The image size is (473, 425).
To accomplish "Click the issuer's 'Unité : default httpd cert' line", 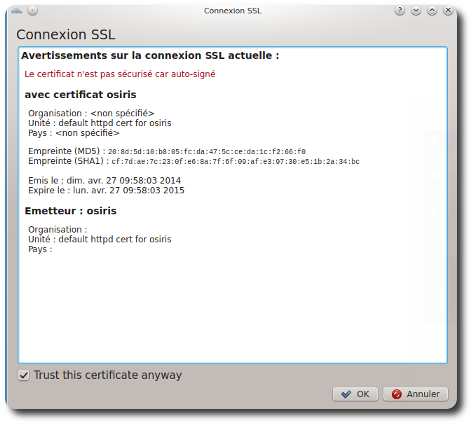I will [x=100, y=239].
